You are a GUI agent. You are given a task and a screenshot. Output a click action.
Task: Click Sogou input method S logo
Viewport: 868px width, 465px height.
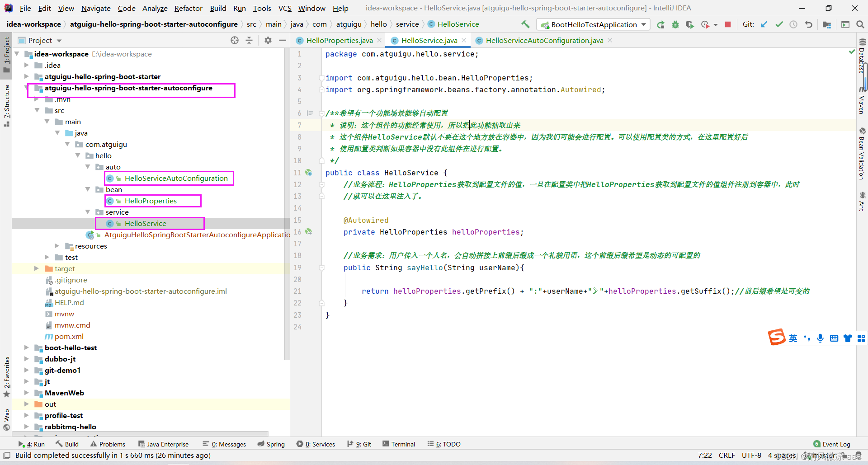click(777, 338)
